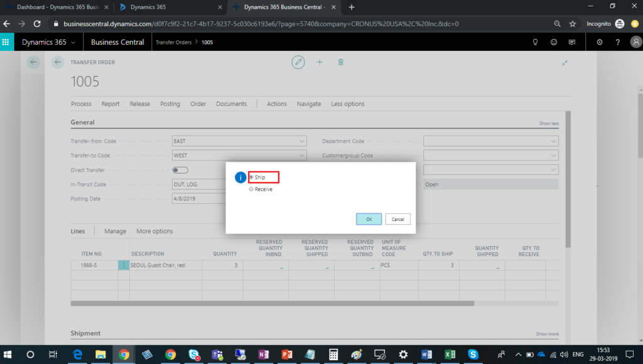This screenshot has height=364, width=643.
Task: Click Cancel in the dialog
Action: pyautogui.click(x=397, y=219)
